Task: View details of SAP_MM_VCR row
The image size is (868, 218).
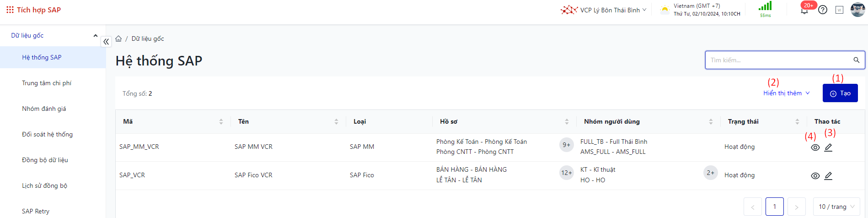Action: coord(815,147)
